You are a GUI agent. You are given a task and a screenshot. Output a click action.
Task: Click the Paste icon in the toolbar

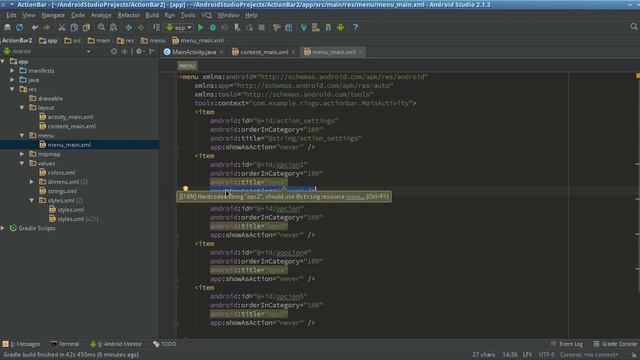click(86, 27)
